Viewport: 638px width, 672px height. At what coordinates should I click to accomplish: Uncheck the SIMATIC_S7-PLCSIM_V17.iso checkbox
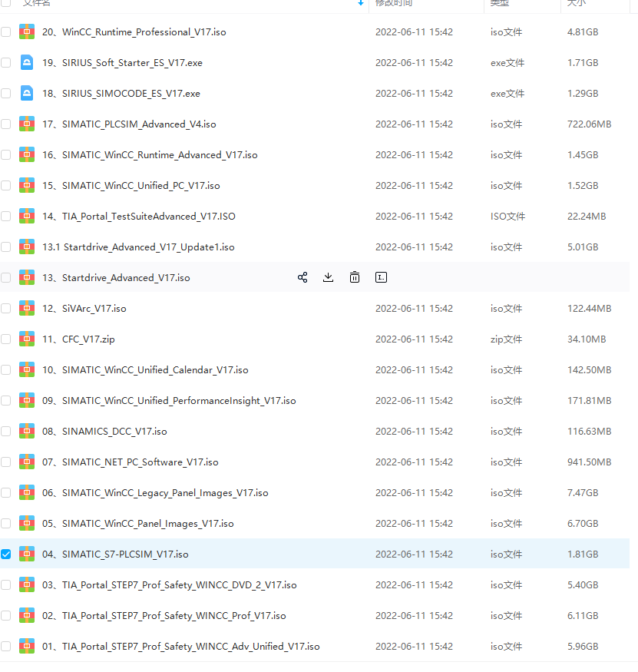(x=6, y=554)
